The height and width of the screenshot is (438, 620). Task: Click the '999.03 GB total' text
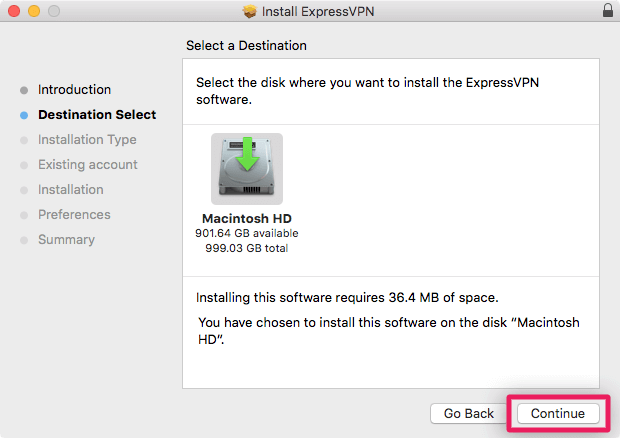[247, 248]
